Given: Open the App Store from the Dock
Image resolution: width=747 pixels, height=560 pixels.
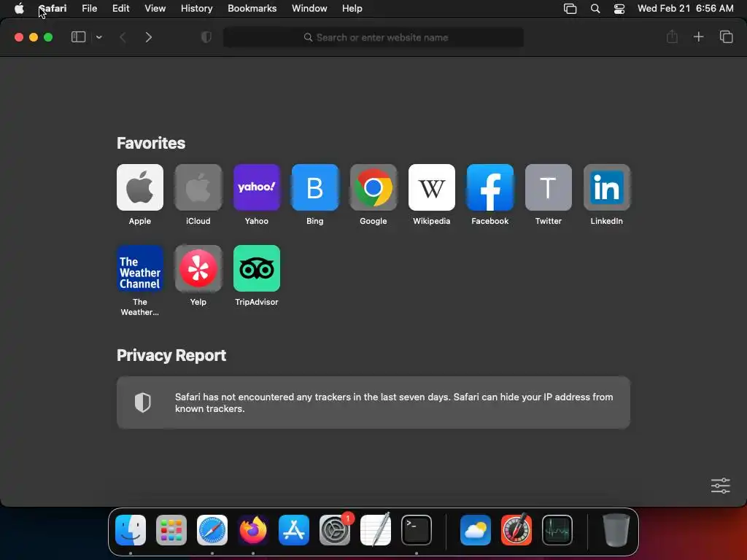Looking at the screenshot, I should [x=293, y=530].
